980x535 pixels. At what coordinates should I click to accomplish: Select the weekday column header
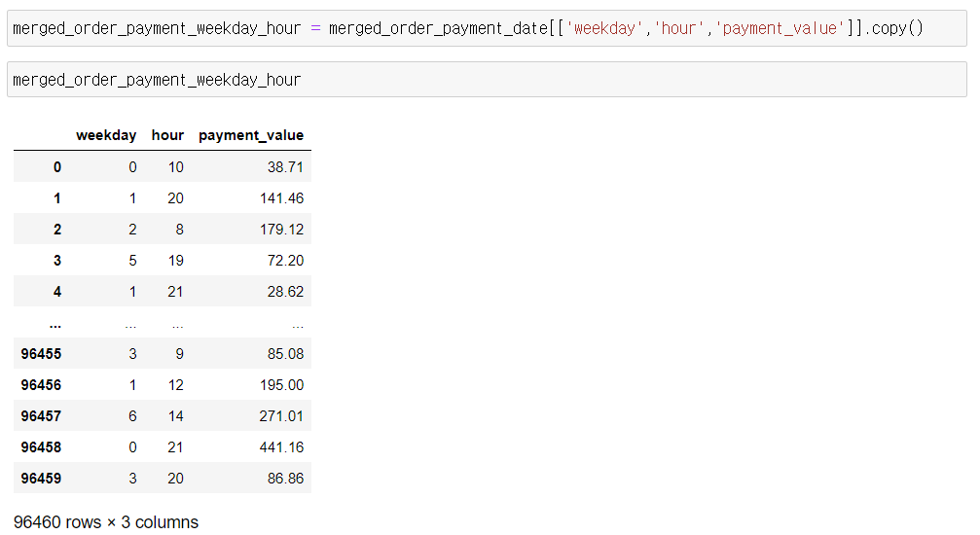point(106,135)
